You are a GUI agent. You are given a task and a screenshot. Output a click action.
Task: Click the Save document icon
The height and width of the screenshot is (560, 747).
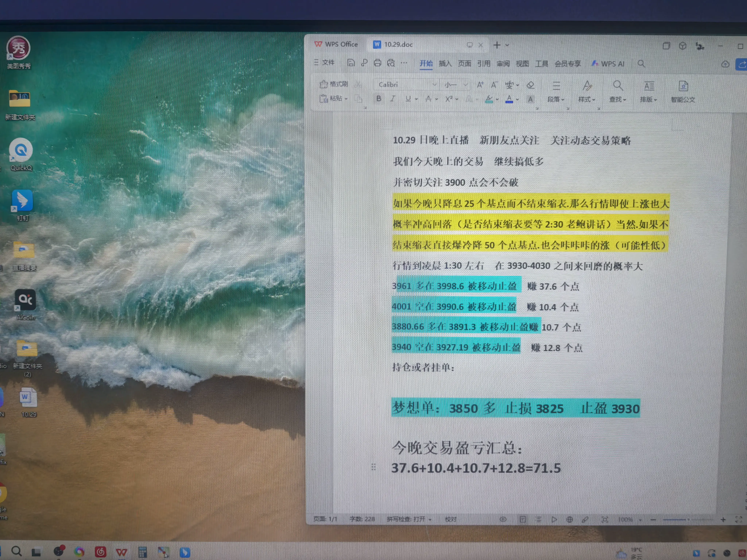[x=351, y=63]
